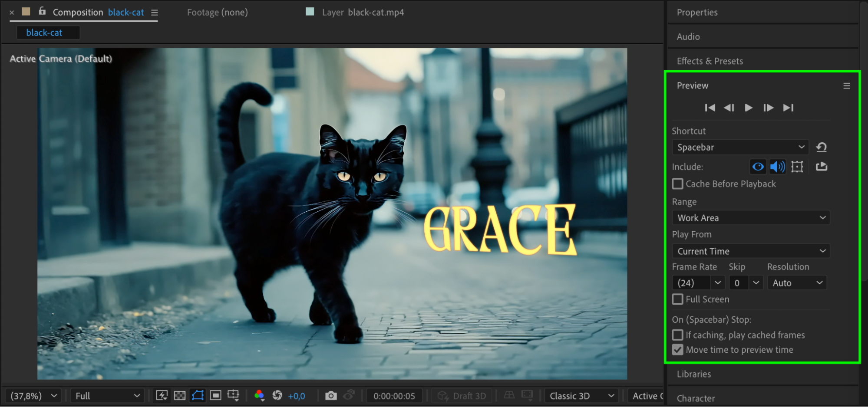Enable Full Screen checkbox
This screenshot has height=407, width=868.
tap(677, 299)
